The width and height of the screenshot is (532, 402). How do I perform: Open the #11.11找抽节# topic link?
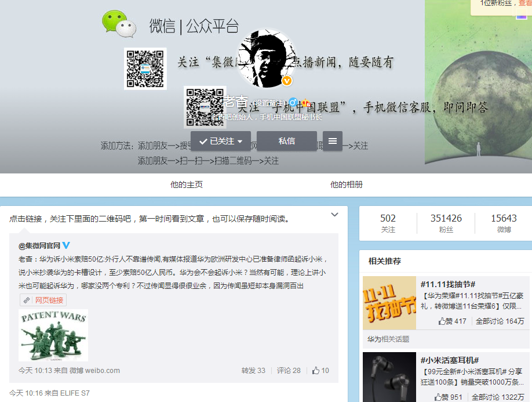coord(448,284)
